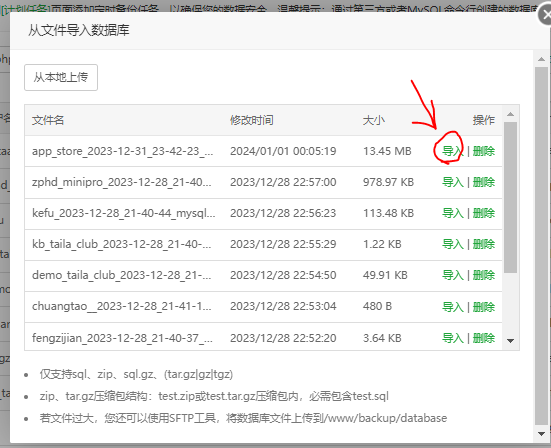551x448 pixels.
Task: Click the 操作 column header
Action: (x=484, y=121)
